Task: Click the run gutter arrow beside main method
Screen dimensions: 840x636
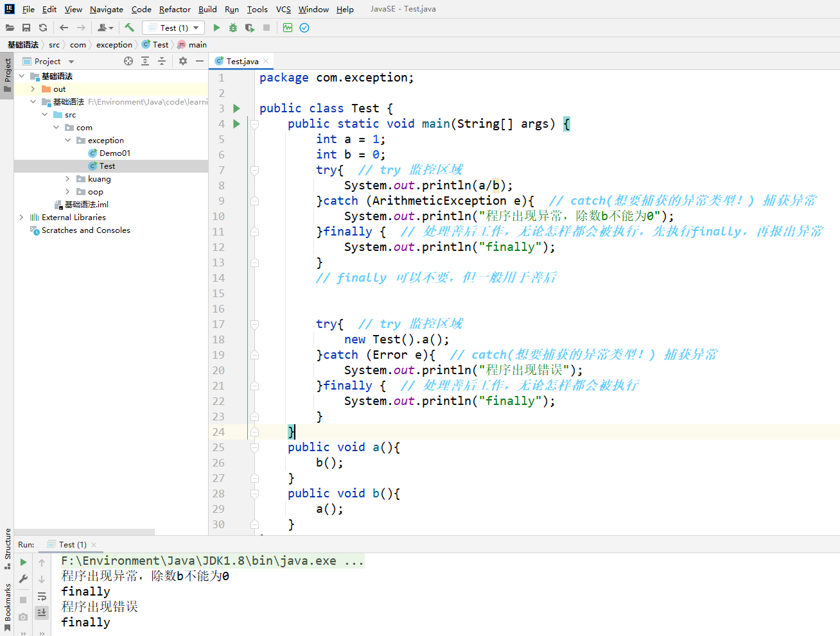Action: tap(236, 124)
